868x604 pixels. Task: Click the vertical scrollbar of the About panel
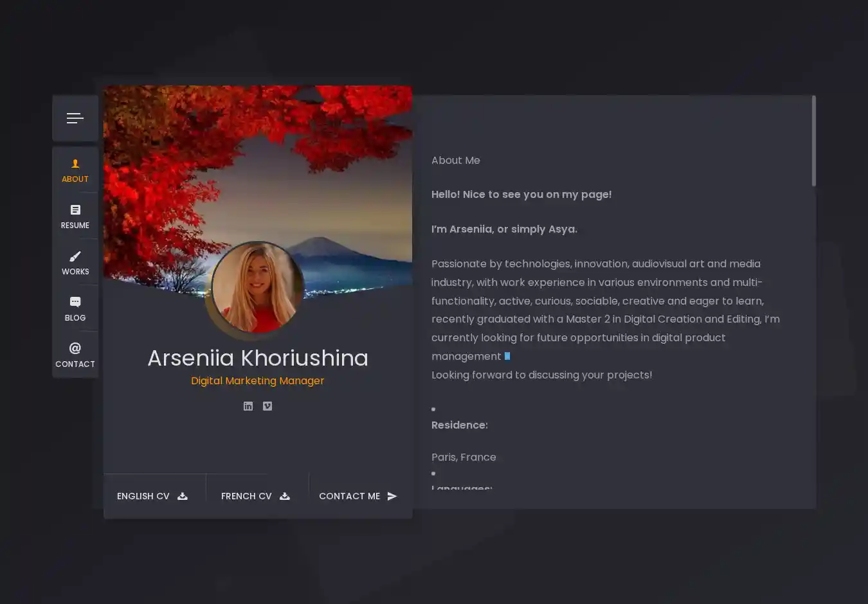[x=813, y=141]
